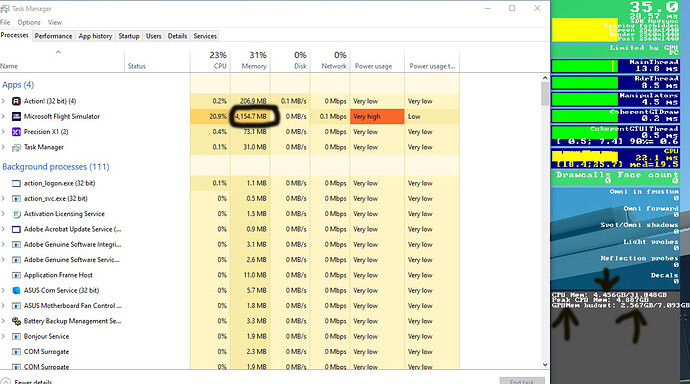Switch to the Users tab
This screenshot has height=384, width=690.
(154, 36)
